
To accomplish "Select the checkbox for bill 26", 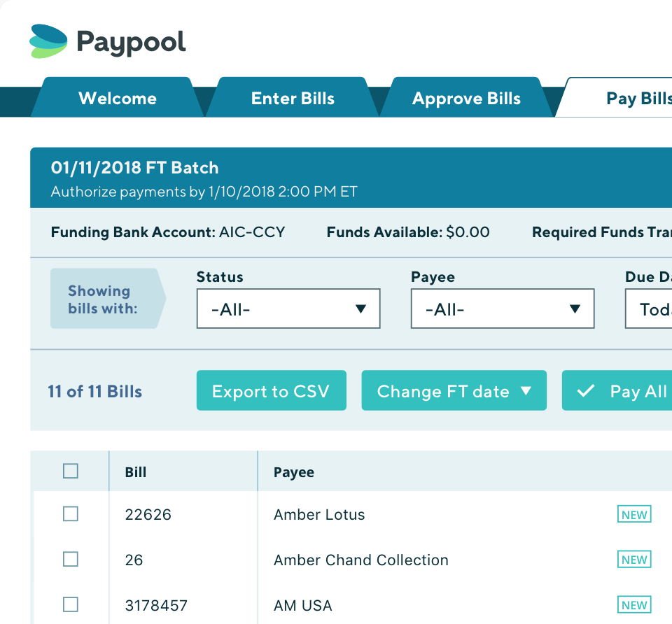I will (70, 559).
